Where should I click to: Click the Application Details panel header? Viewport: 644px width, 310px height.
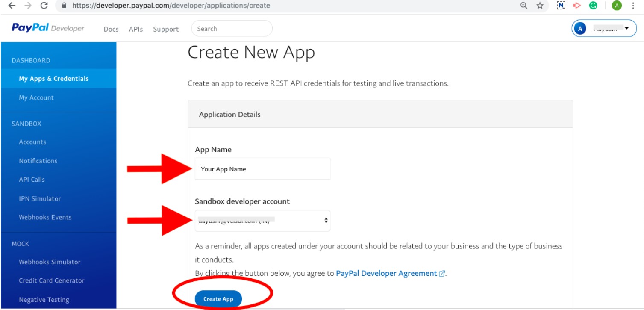tap(380, 114)
